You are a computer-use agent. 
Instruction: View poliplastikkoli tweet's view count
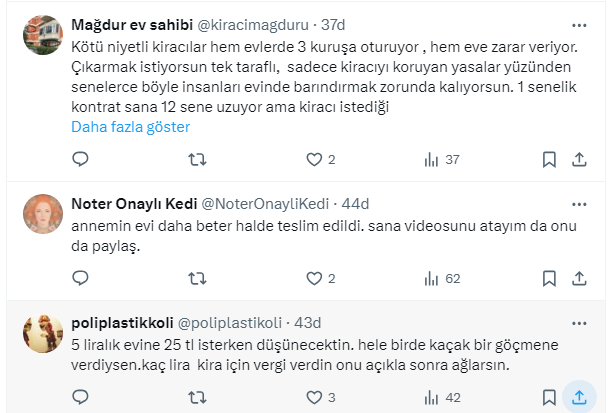point(441,397)
